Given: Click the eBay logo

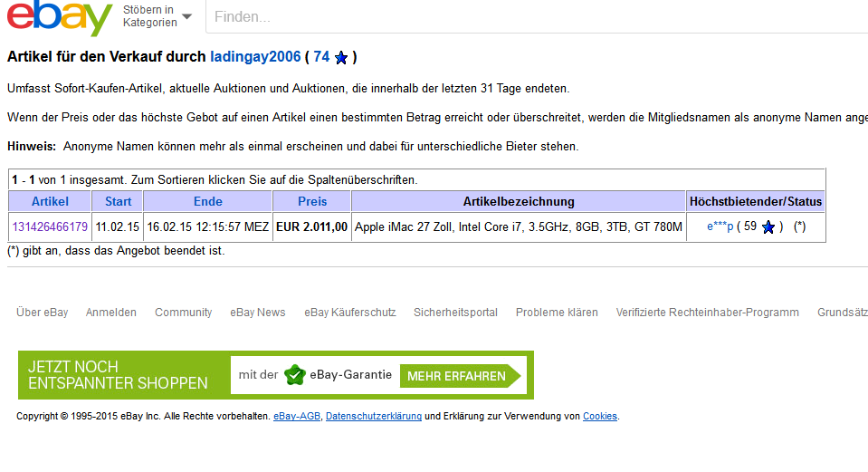Looking at the screenshot, I should click(59, 17).
